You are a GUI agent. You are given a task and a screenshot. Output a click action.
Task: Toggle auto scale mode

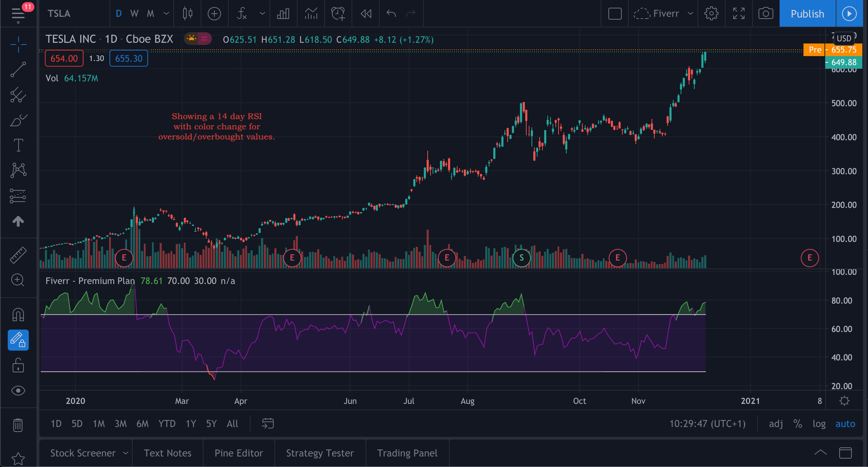(845, 424)
